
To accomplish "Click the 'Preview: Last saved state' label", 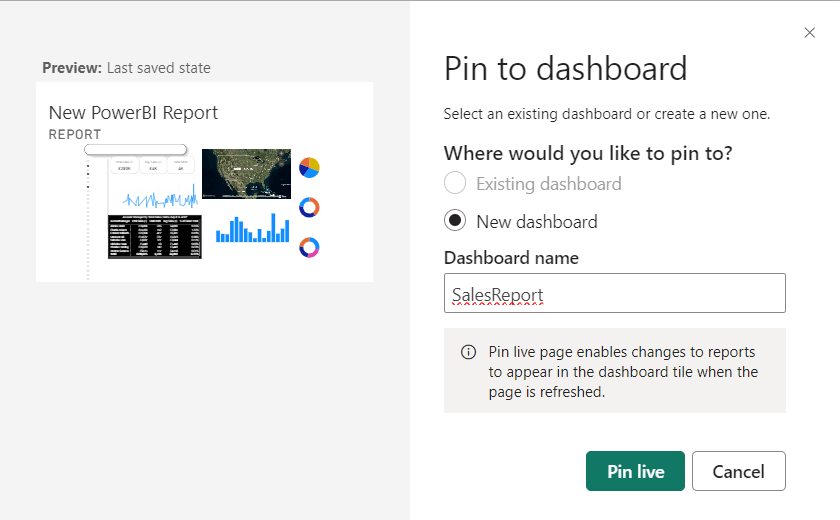I will [126, 68].
